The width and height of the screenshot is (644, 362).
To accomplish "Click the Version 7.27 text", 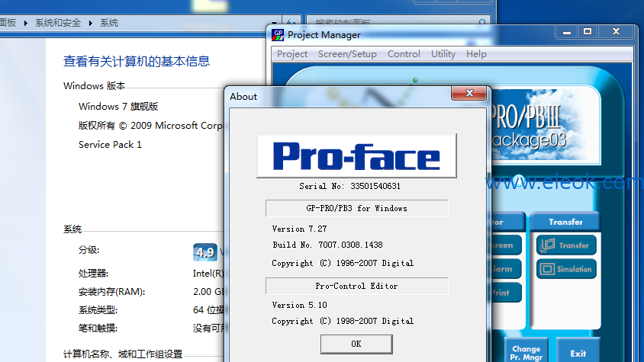I will (299, 229).
